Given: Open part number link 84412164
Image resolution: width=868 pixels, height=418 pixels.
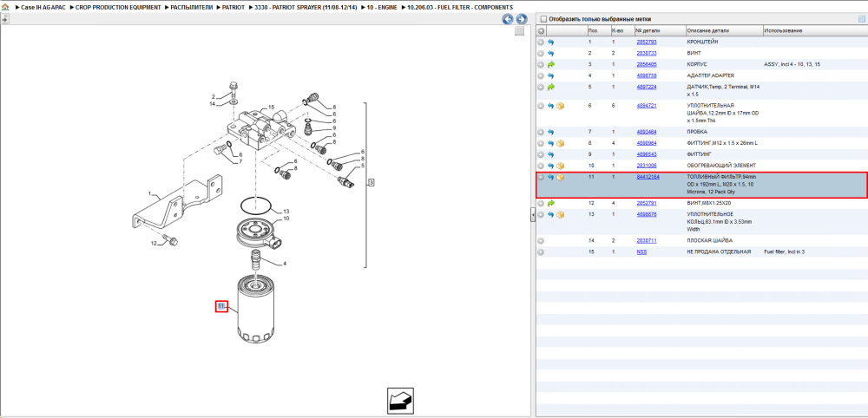Looking at the screenshot, I should point(648,177).
